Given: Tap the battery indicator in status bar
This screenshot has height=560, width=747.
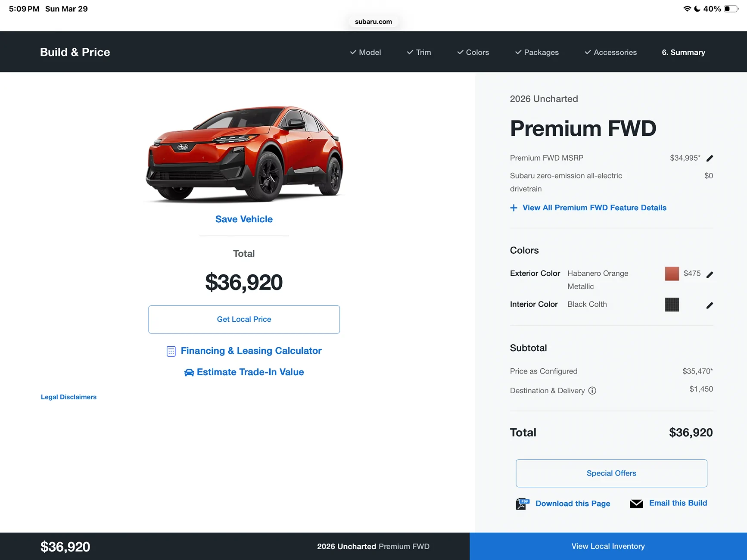Looking at the screenshot, I should [731, 9].
